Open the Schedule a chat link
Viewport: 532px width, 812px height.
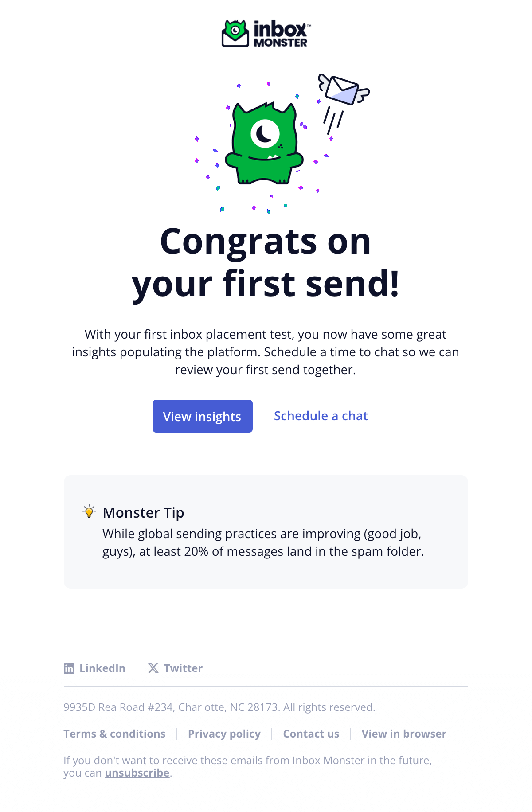(x=321, y=416)
